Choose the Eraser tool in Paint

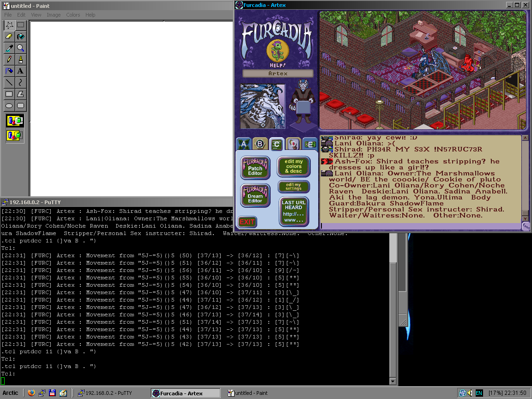point(9,36)
